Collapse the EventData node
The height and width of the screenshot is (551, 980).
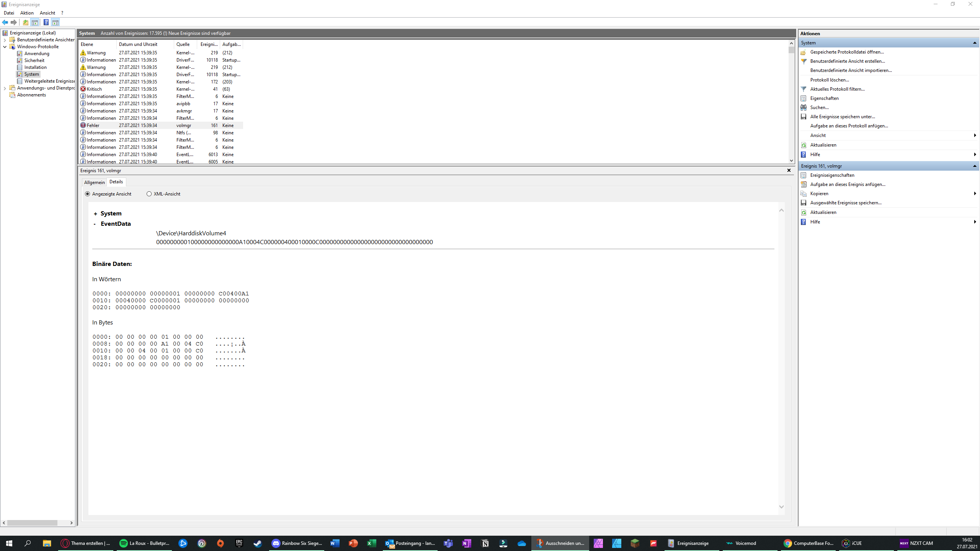(x=95, y=224)
